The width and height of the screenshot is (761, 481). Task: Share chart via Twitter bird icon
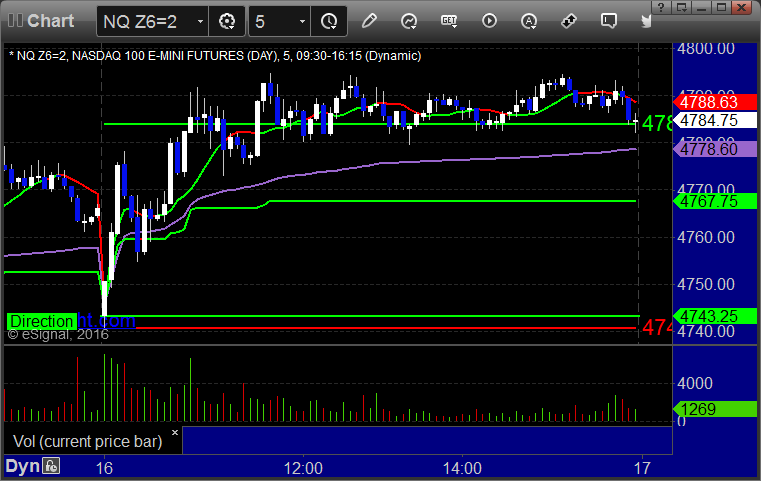coord(646,21)
